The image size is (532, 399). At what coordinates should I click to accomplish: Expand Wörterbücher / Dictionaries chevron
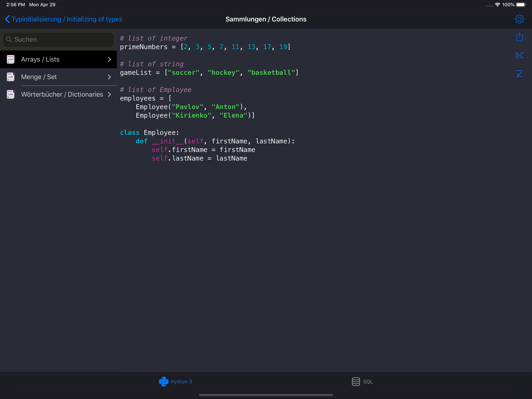click(x=109, y=94)
